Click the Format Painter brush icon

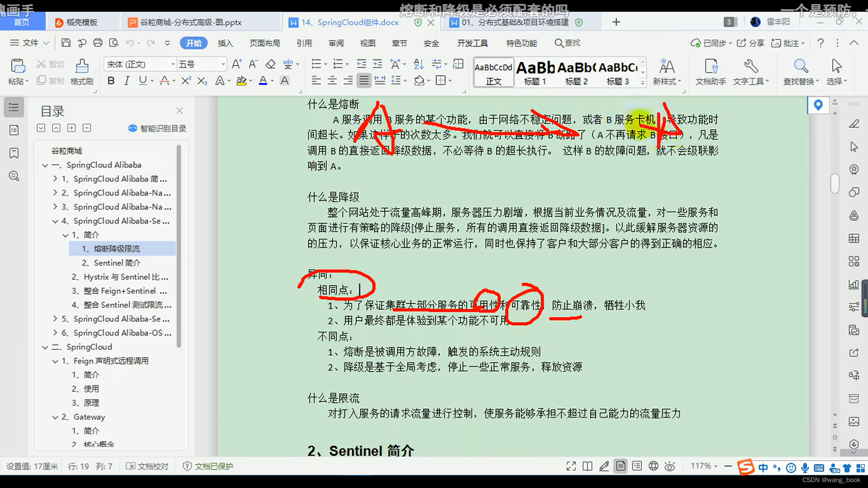coord(82,66)
